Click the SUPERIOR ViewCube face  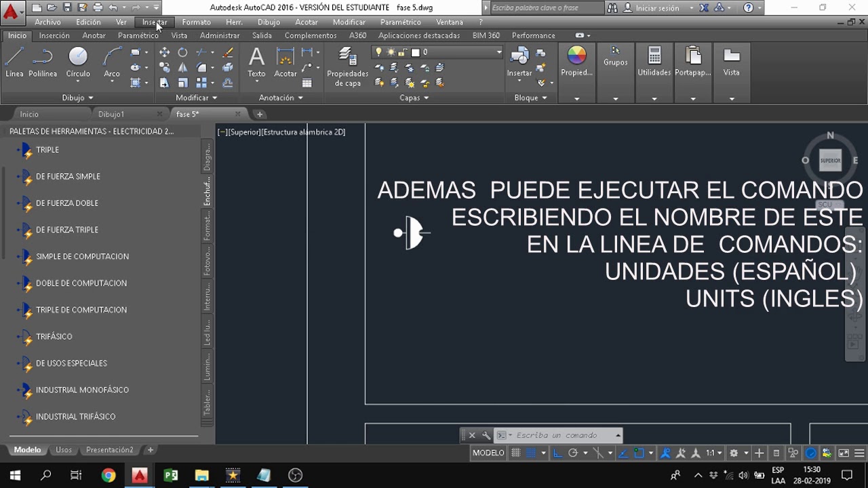tap(830, 161)
